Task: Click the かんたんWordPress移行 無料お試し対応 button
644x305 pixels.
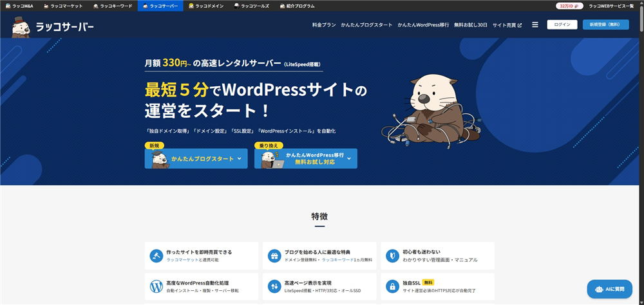Action: point(305,158)
